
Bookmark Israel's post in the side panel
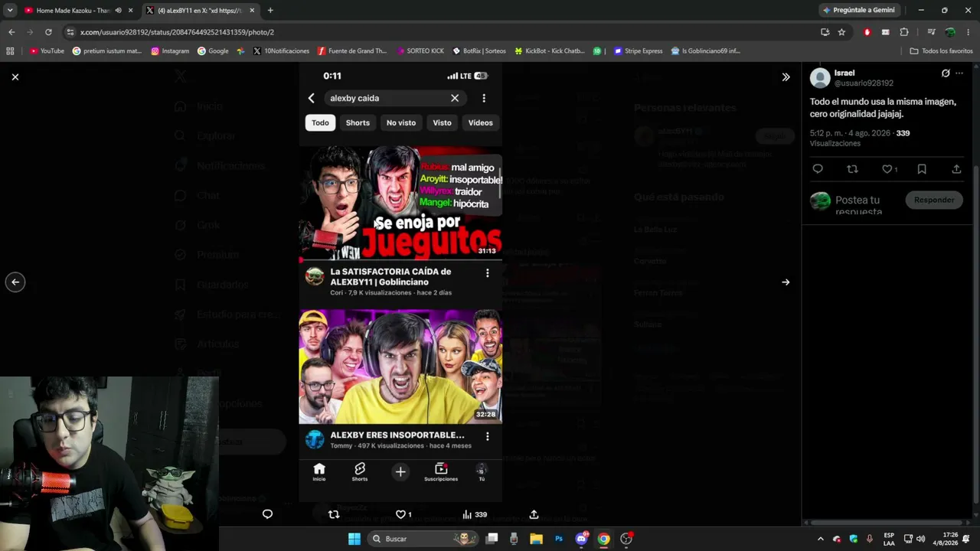coord(922,169)
